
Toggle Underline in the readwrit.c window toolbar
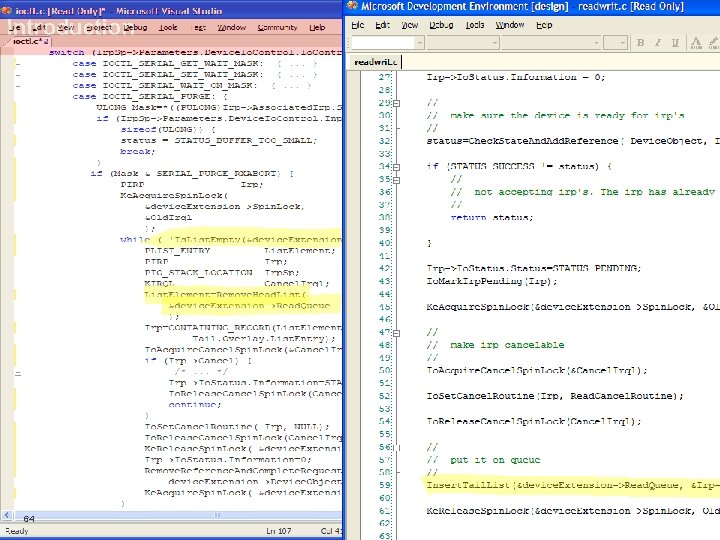point(675,43)
